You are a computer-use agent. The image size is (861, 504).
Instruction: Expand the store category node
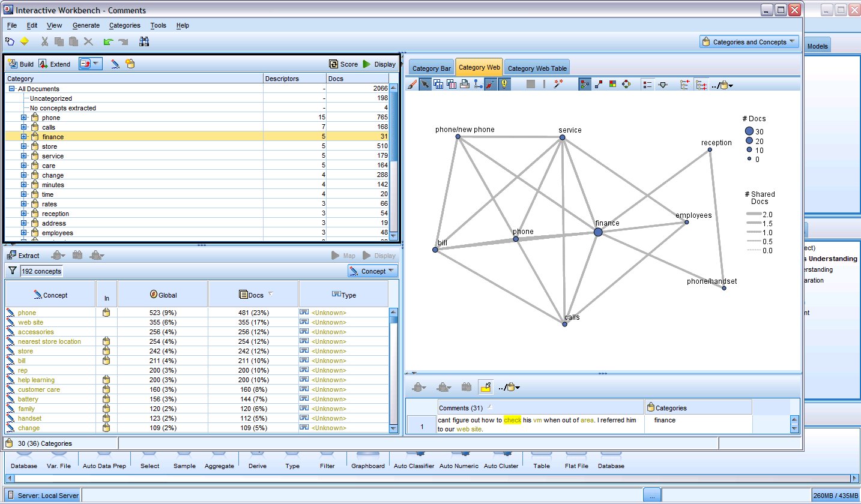point(24,146)
